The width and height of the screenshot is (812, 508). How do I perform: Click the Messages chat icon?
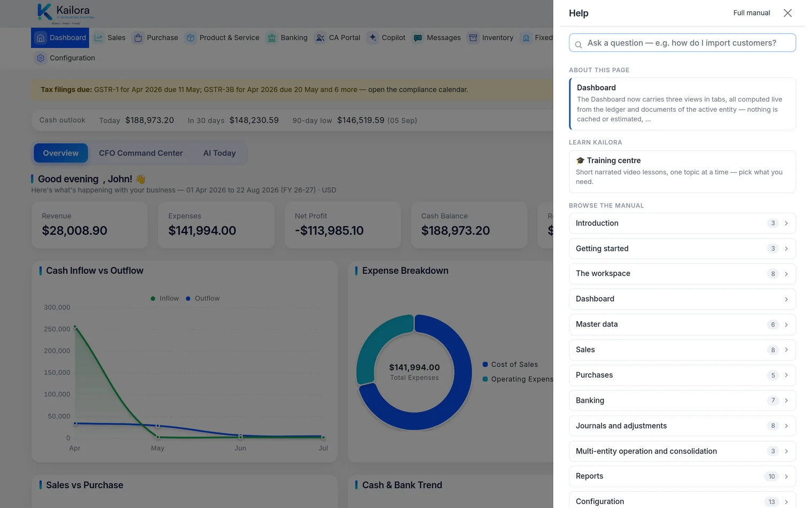point(418,38)
